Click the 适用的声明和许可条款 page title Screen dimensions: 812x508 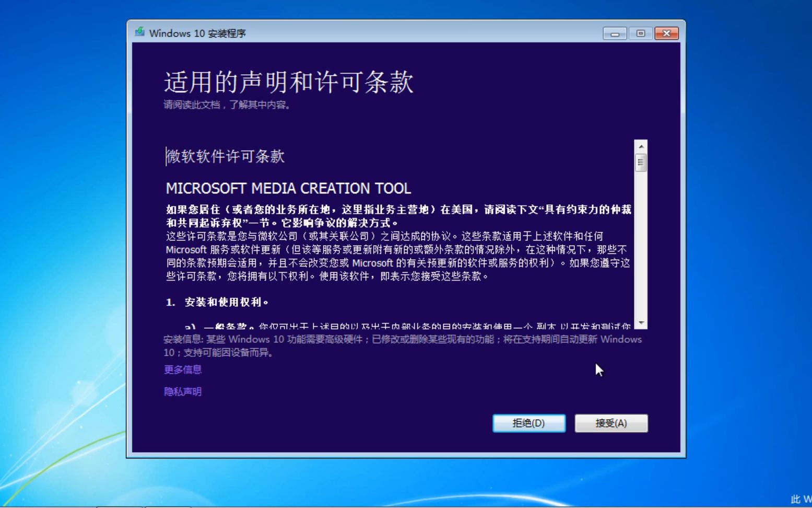pyautogui.click(x=287, y=82)
